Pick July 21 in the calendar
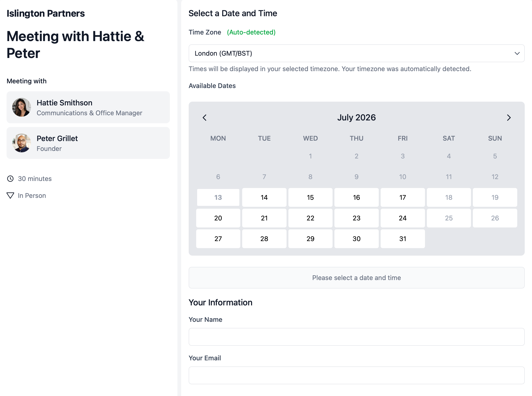 264,218
